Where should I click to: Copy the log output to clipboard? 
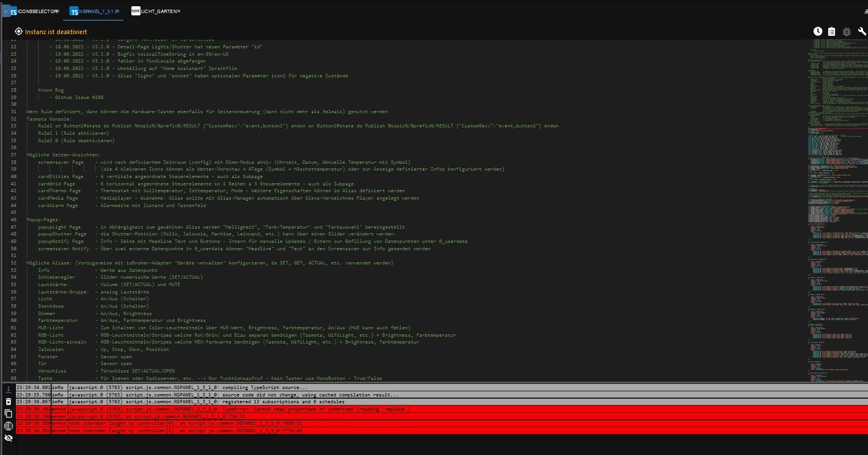[x=8, y=413]
